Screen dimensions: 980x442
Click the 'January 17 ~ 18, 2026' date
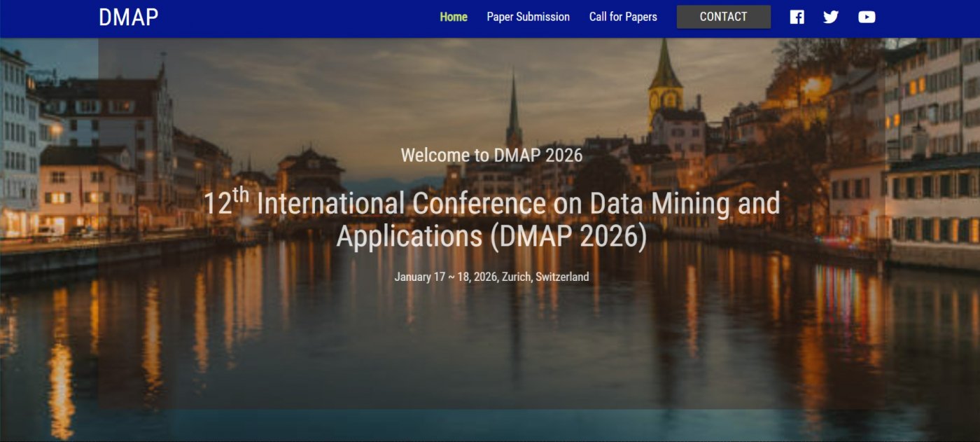click(446, 277)
